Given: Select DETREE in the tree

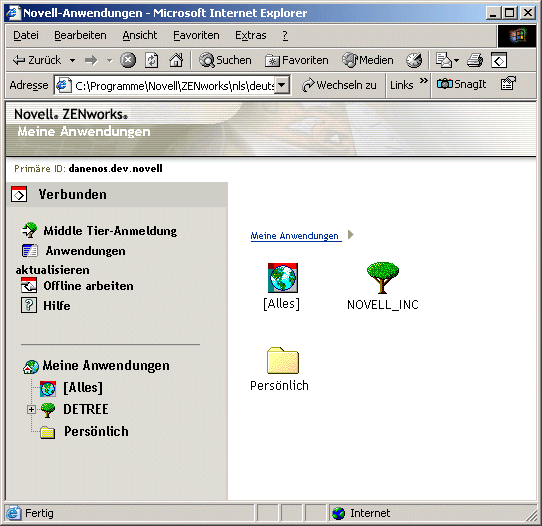Looking at the screenshot, I should click(86, 409).
